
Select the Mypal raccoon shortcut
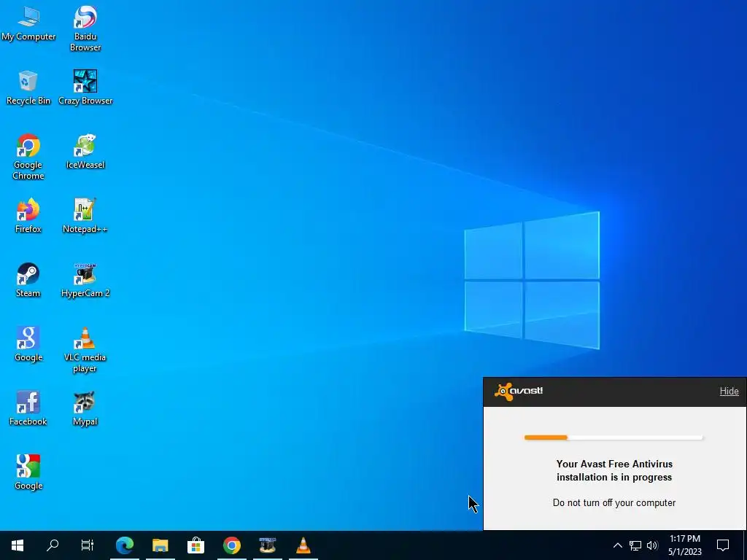click(x=85, y=408)
